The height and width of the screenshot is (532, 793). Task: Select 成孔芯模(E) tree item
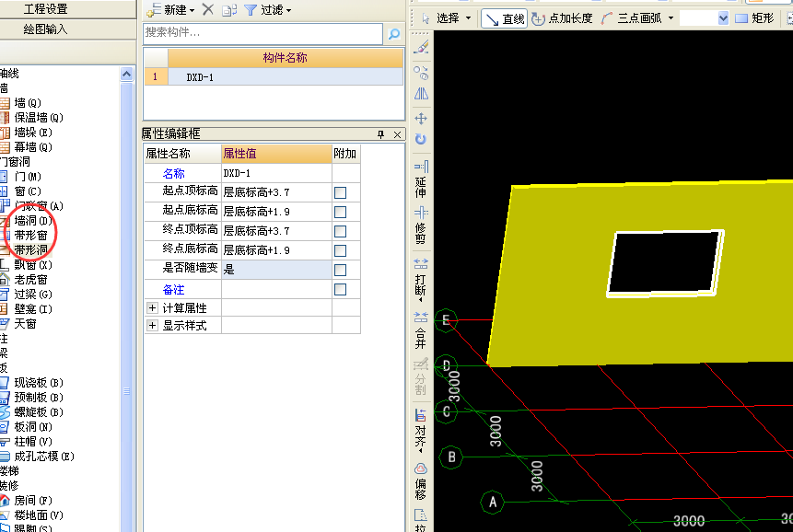pos(44,457)
